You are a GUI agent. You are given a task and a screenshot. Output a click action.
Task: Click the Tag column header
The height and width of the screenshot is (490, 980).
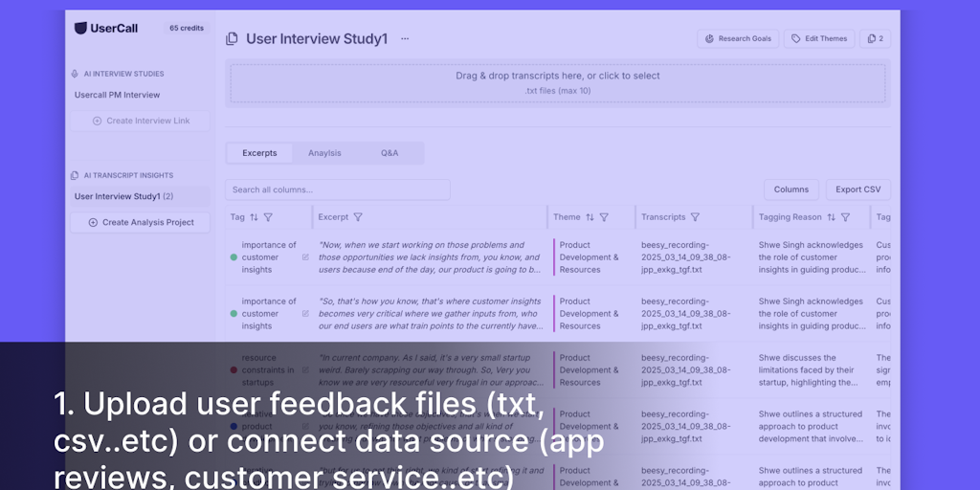(237, 217)
